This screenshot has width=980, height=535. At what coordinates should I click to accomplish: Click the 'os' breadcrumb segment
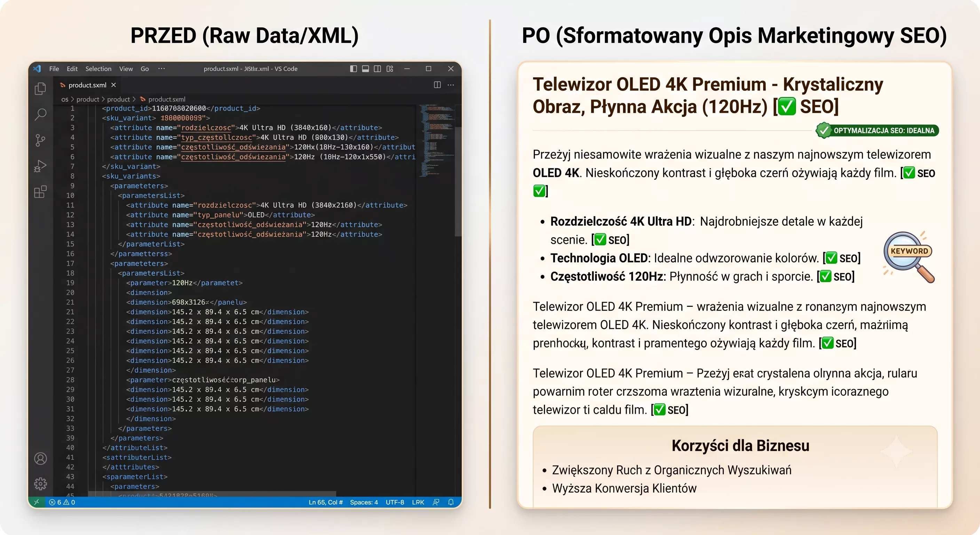[x=65, y=99]
